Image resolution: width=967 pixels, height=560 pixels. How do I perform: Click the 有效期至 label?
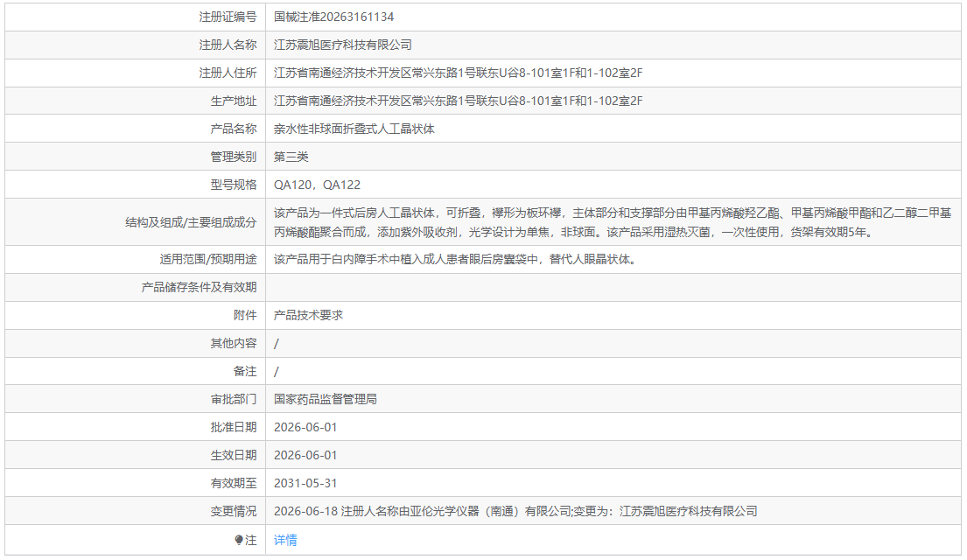pos(234,484)
